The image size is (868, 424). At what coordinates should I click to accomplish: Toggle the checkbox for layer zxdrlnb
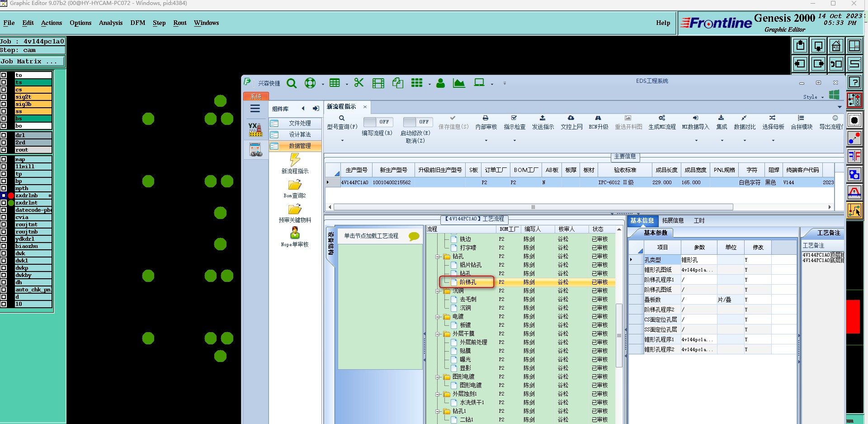pyautogui.click(x=4, y=195)
